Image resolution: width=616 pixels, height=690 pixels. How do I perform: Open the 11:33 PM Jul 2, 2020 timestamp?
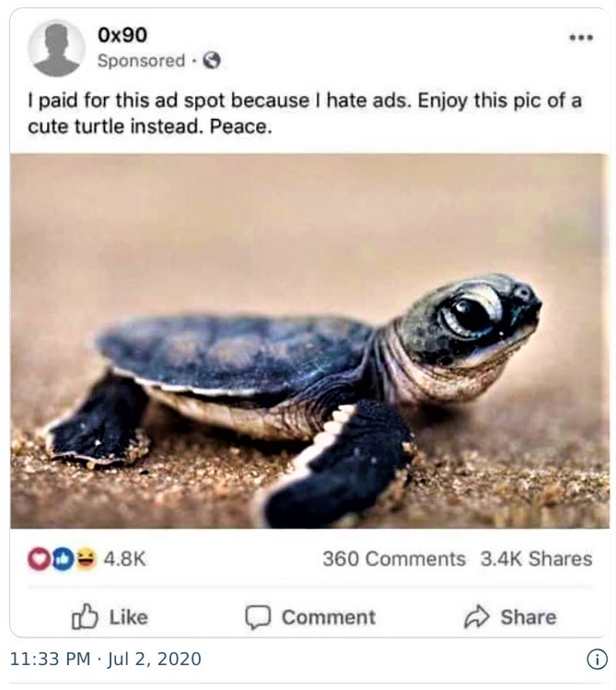105,660
